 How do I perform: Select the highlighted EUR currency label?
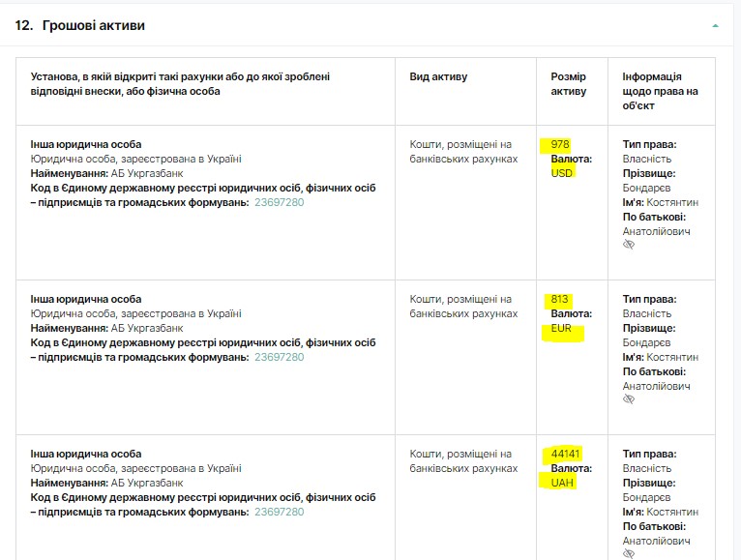(561, 329)
